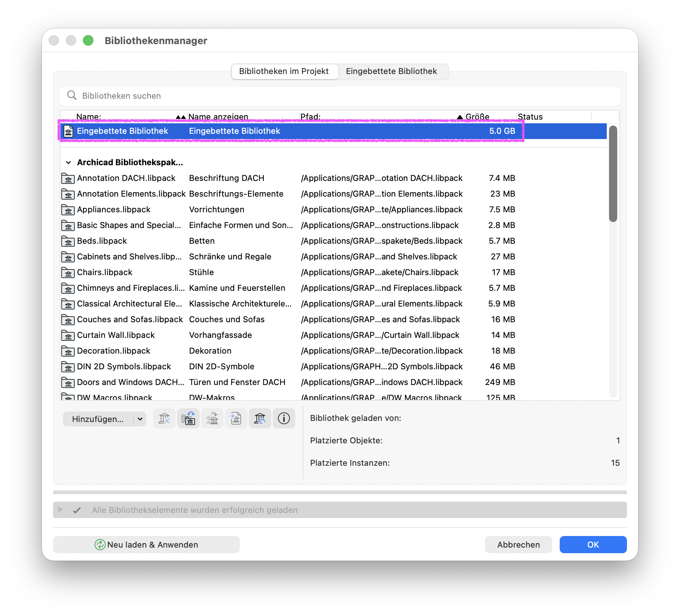Click the library folder migration icon
This screenshot has height=616, width=680.
tap(188, 418)
